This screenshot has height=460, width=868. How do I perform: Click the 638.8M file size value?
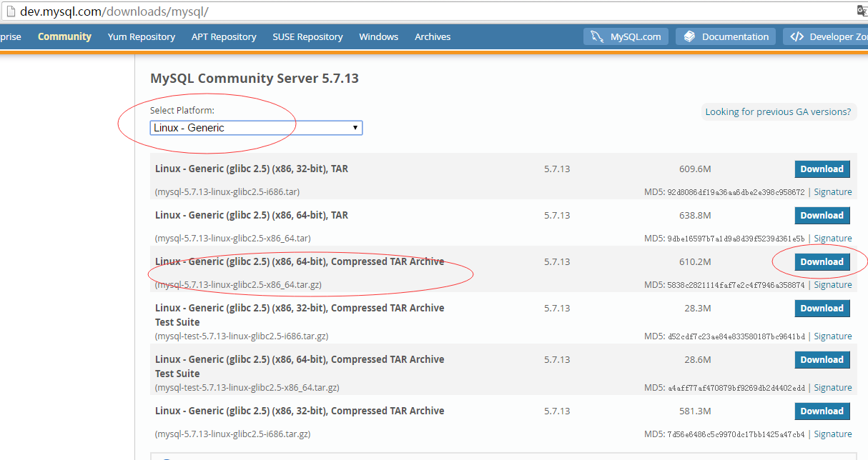[695, 216]
